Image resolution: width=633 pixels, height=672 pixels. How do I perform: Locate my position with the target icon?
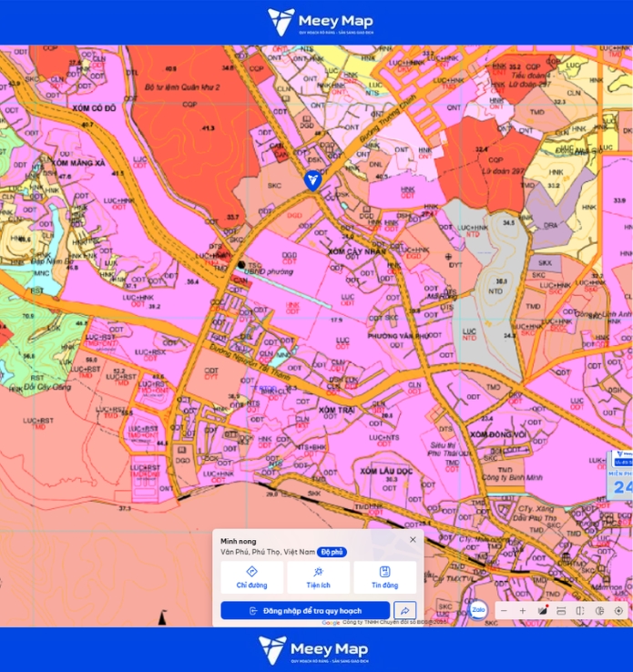[x=618, y=611]
